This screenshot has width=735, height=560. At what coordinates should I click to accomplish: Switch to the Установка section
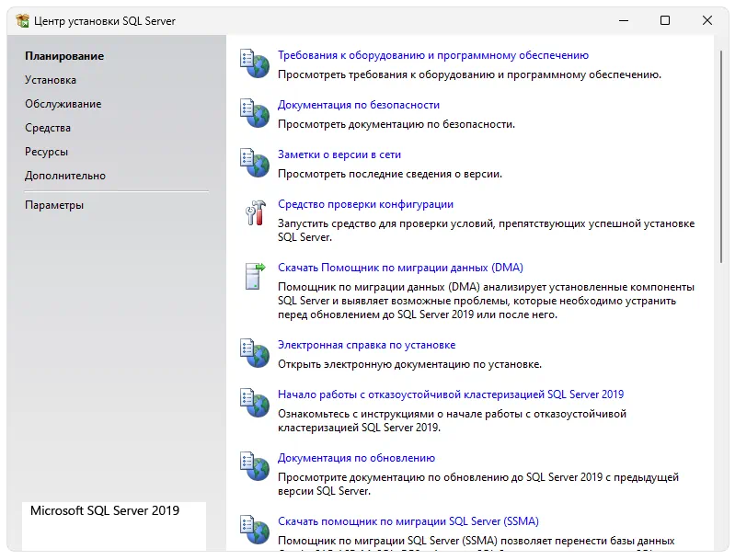(51, 80)
